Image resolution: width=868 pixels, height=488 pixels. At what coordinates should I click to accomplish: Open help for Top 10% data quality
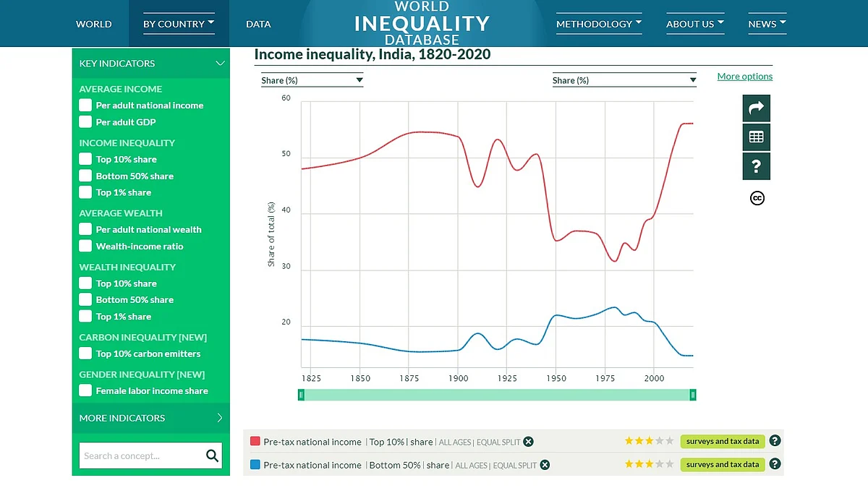click(775, 441)
